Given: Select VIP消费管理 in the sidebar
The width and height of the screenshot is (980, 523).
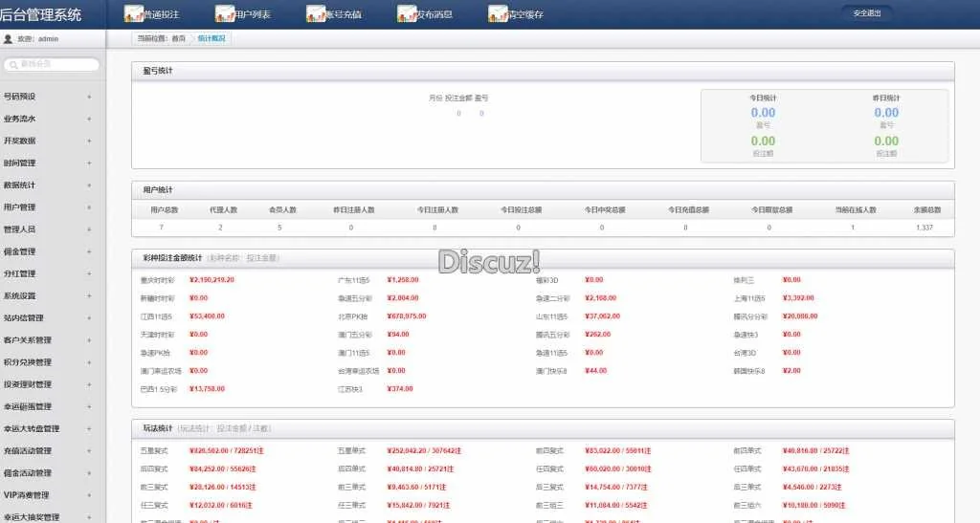Looking at the screenshot, I should pos(27,495).
